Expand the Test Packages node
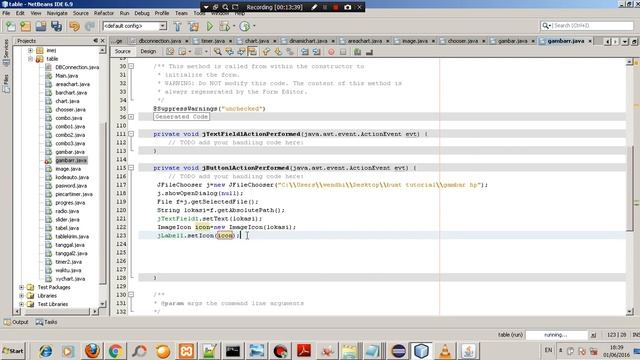The height and width of the screenshot is (360, 640). (21, 287)
